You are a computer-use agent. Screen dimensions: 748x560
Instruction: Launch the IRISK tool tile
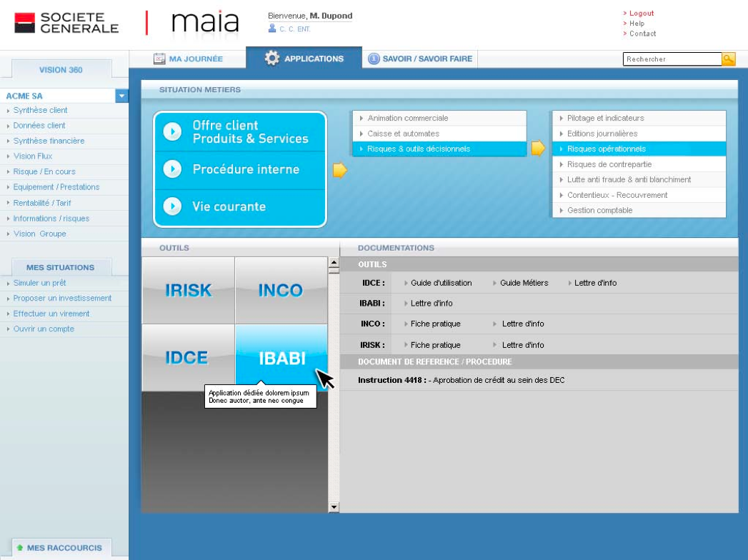point(189,290)
